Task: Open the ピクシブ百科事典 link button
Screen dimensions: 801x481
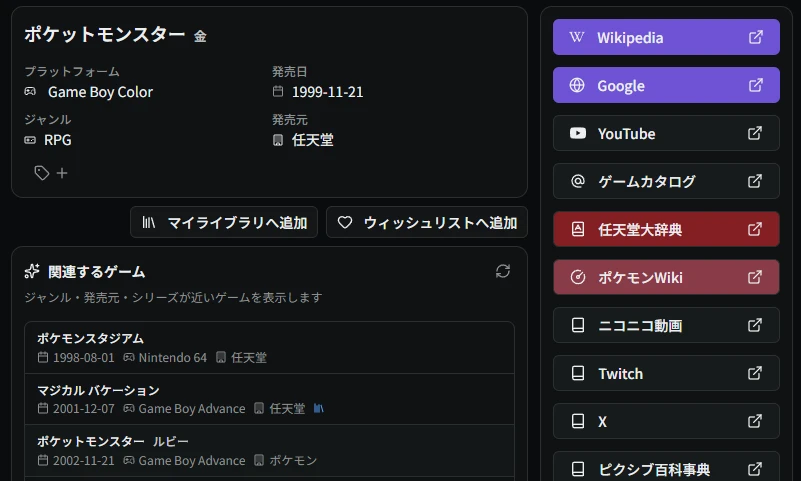Action: [x=666, y=467]
